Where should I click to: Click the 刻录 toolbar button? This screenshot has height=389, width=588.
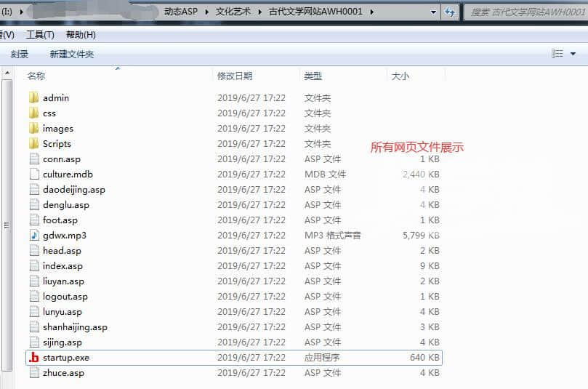pyautogui.click(x=20, y=55)
